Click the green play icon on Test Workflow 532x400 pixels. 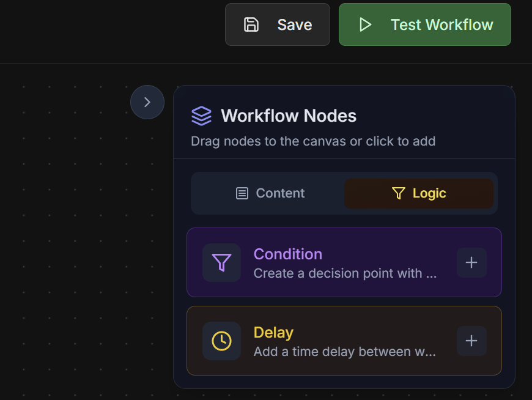(366, 24)
